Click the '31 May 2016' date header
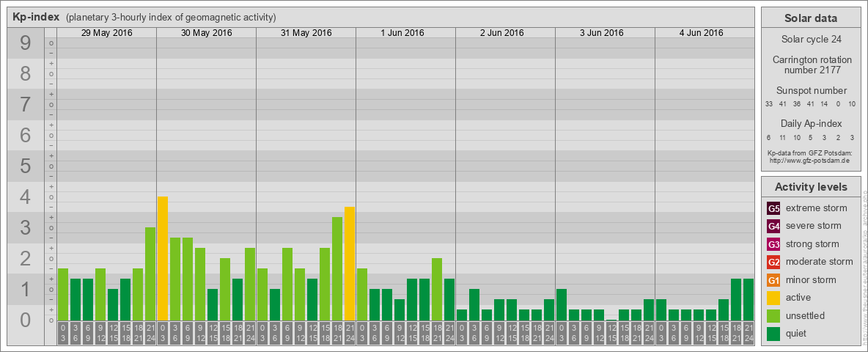Screen dimensions: 868x352 [x=306, y=33]
